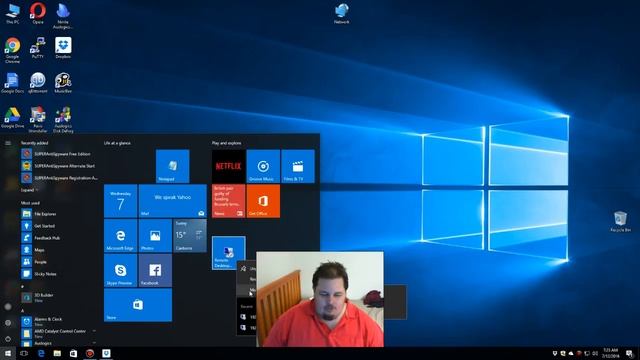The image size is (640, 360).
Task: Open the Action Center notifications icon
Action: point(629,353)
